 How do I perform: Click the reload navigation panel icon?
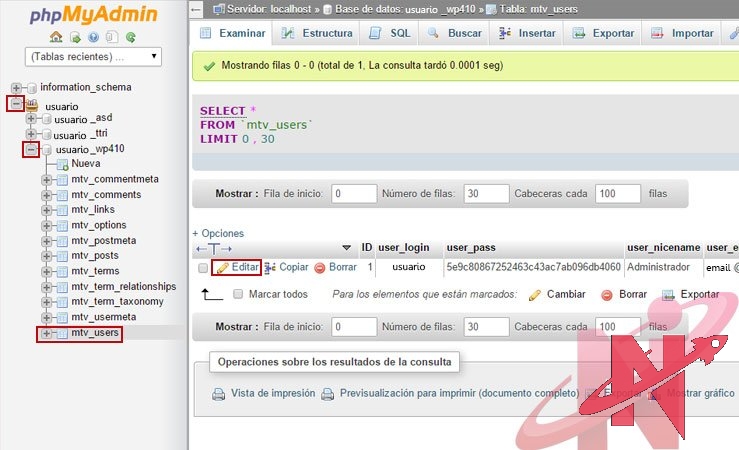[131, 37]
